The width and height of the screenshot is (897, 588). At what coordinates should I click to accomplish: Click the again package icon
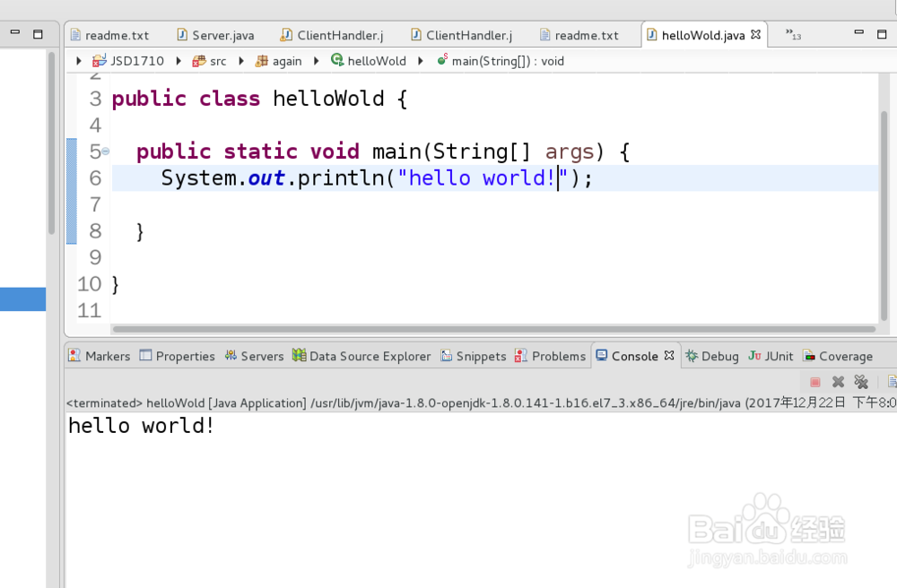click(x=261, y=61)
